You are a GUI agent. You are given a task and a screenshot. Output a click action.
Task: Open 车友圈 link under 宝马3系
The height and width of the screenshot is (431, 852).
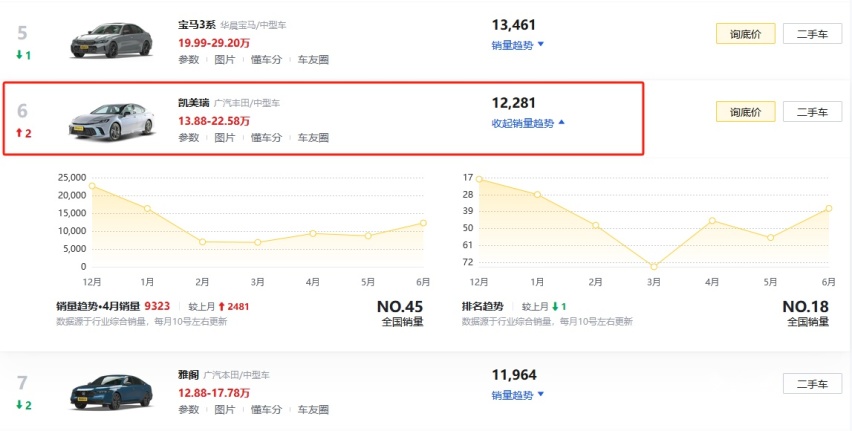313,60
